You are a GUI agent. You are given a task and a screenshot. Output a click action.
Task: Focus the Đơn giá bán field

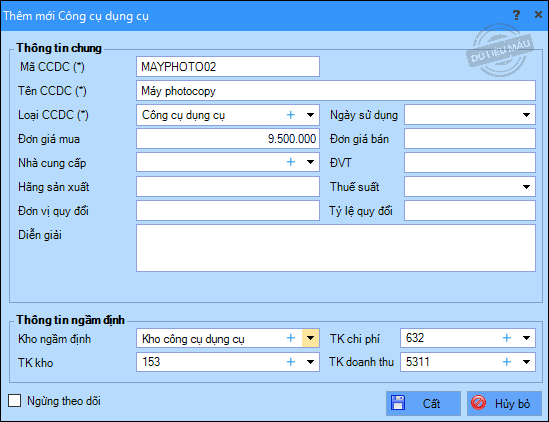point(470,139)
